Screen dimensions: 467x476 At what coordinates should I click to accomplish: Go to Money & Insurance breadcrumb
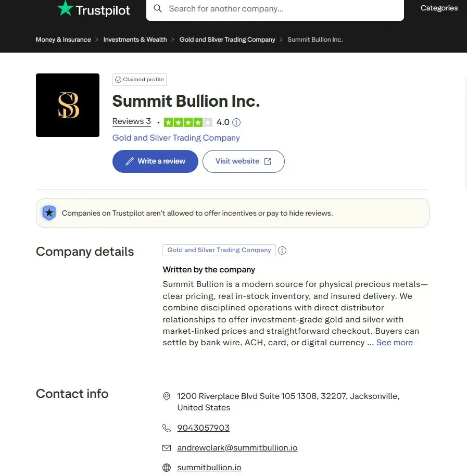63,40
